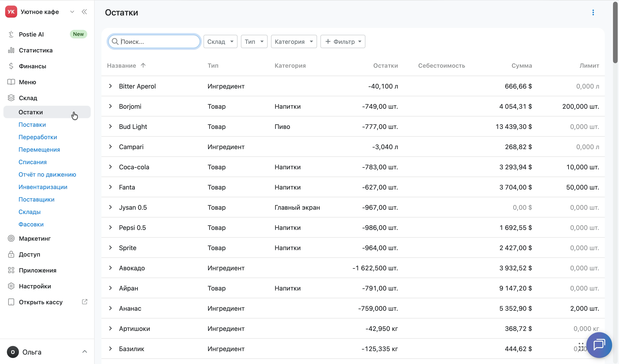Click the drag handle dots near chat button

tap(581, 347)
